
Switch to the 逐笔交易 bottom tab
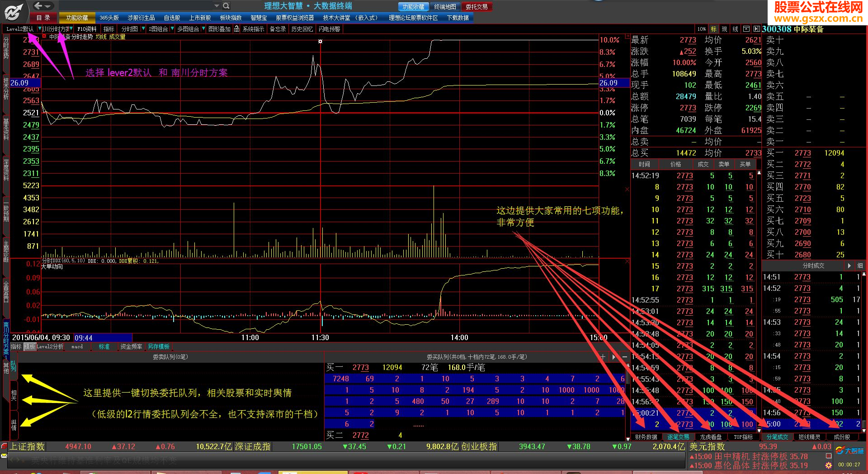click(679, 437)
